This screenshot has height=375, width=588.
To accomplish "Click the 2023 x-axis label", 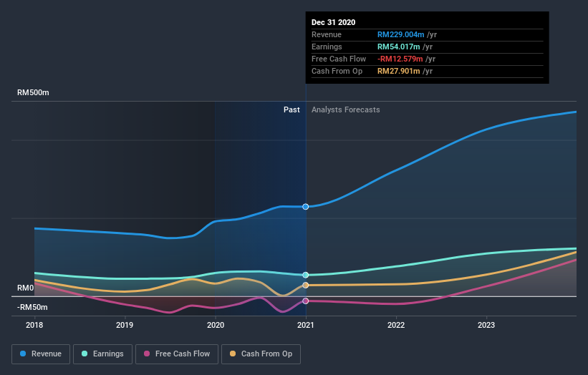I will click(486, 325).
